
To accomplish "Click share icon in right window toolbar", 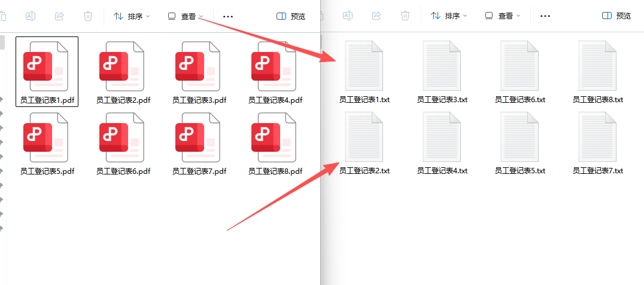I will click(x=376, y=16).
